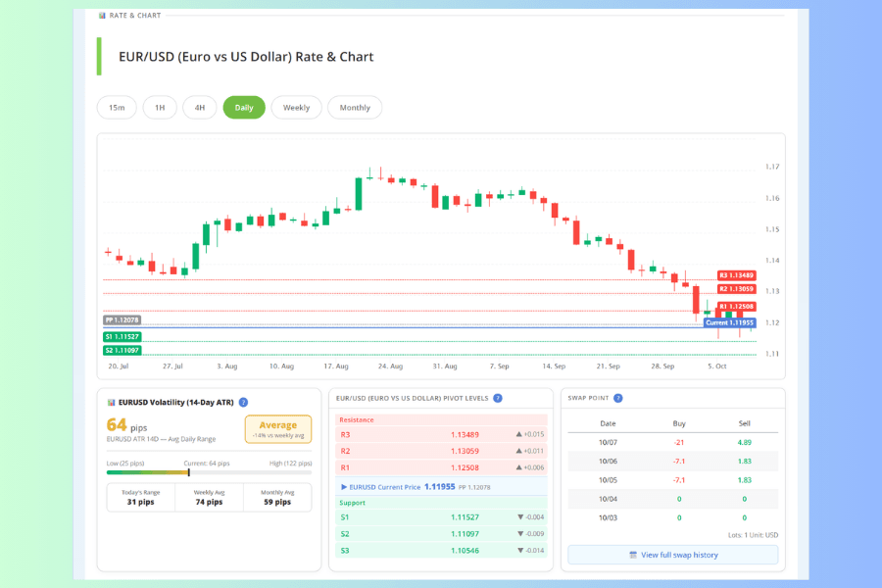Click EURUSD Current Price 1.11955 row
882x588 pixels.
[x=441, y=487]
